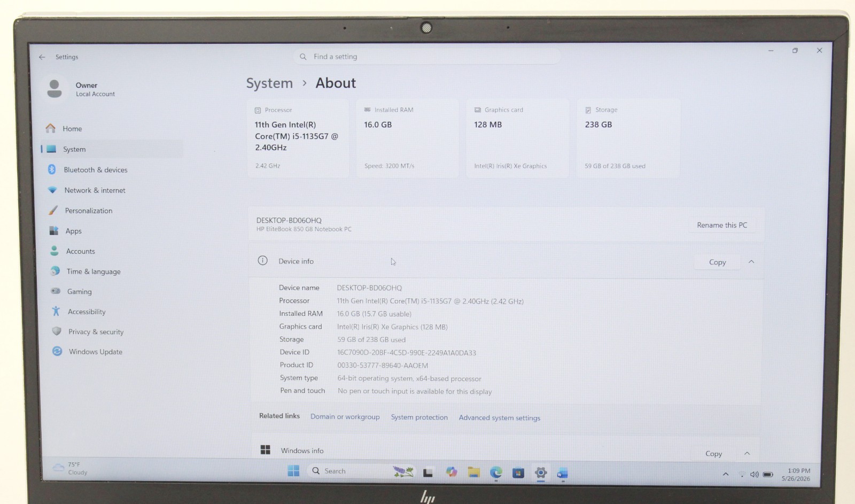
Task: Launch Microsoft Edge from the taskbar
Action: tap(496, 472)
